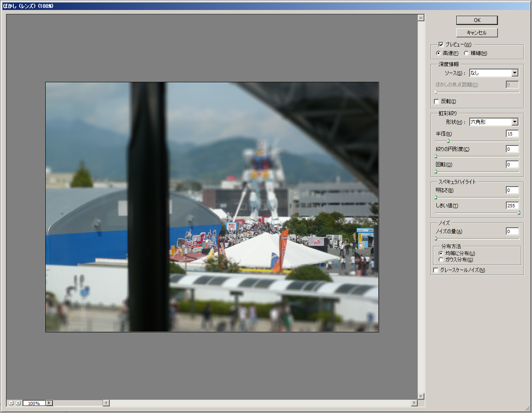Enable the グレースケールノイズ checkbox
Image resolution: width=532 pixels, height=413 pixels.
[436, 270]
